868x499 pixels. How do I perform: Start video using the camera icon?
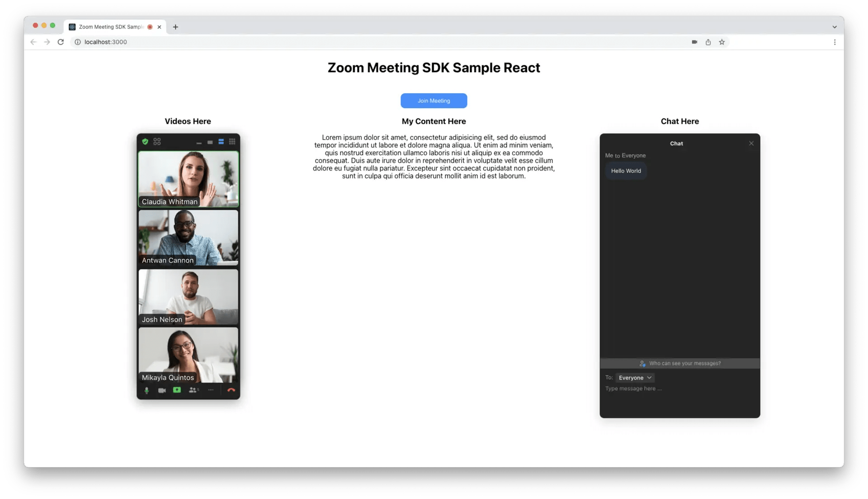[162, 390]
